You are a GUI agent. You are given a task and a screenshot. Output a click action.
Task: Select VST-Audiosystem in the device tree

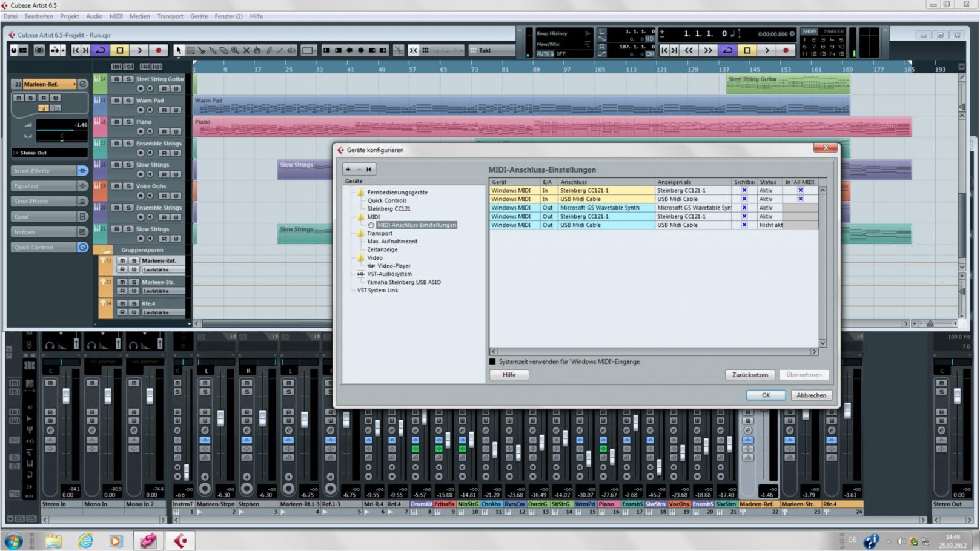[x=389, y=274]
